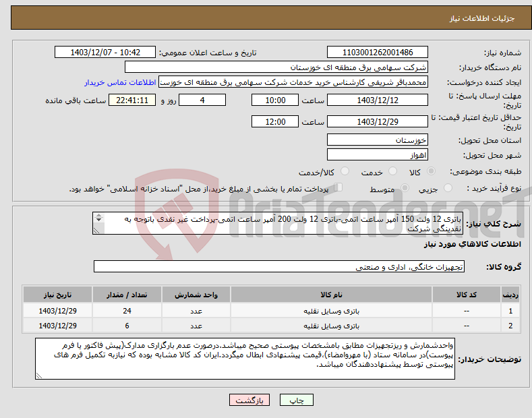Click the unit cell عدد in row 1
Image resolution: width=532 pixels, height=418 pixels.
[196, 311]
